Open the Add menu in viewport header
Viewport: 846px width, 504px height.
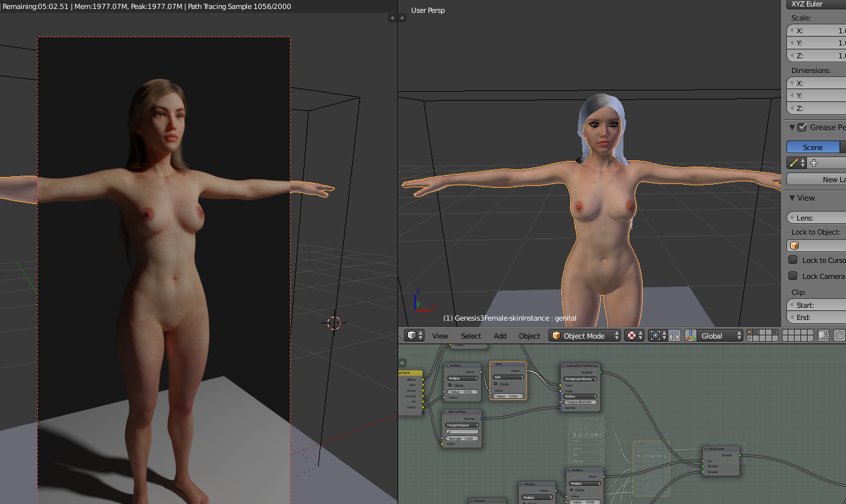500,335
